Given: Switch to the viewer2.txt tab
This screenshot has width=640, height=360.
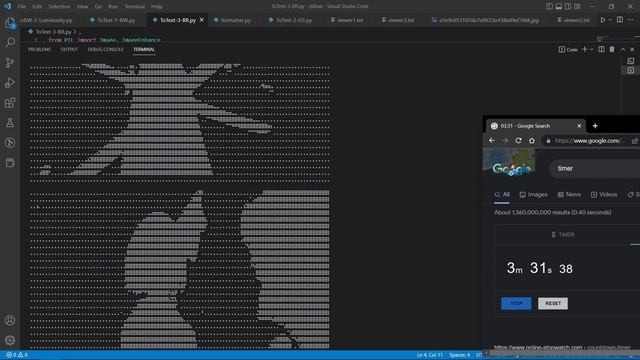Looking at the screenshot, I should [x=575, y=20].
